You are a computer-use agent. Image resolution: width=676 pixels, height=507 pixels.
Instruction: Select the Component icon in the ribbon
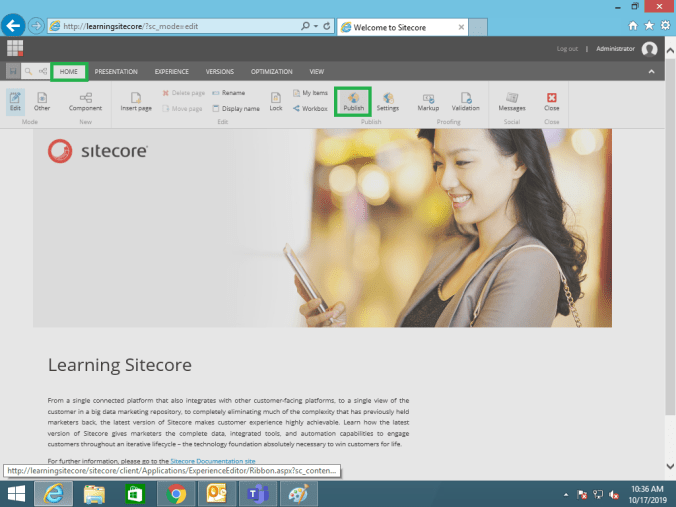(x=85, y=100)
